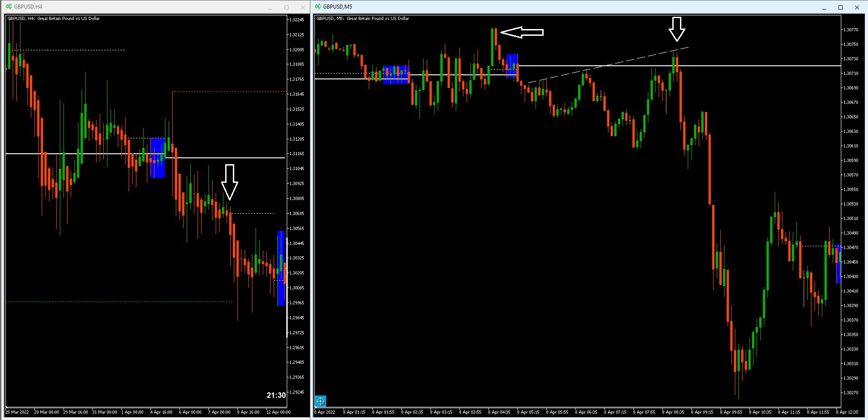Image resolution: width=868 pixels, height=420 pixels.
Task: Click the '25 Mar 2022' date on the H4 time axis
Action: point(17,412)
